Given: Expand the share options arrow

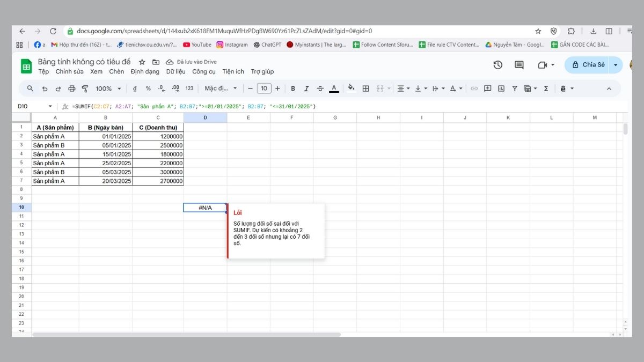Looking at the screenshot, I should pyautogui.click(x=616, y=65).
